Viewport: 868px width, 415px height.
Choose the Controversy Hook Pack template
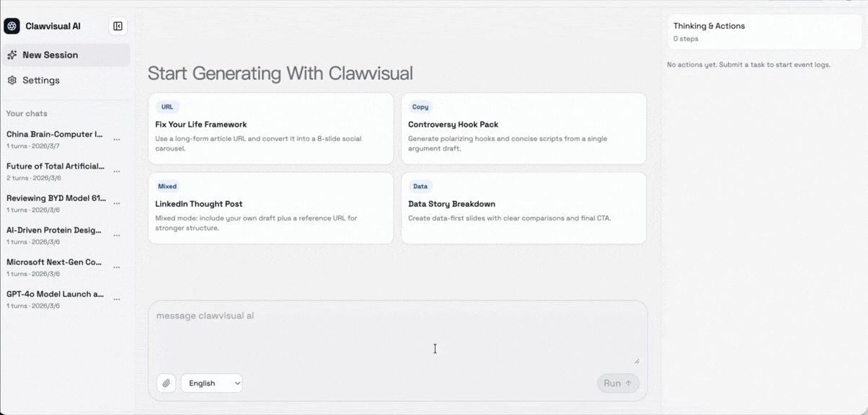tap(523, 128)
